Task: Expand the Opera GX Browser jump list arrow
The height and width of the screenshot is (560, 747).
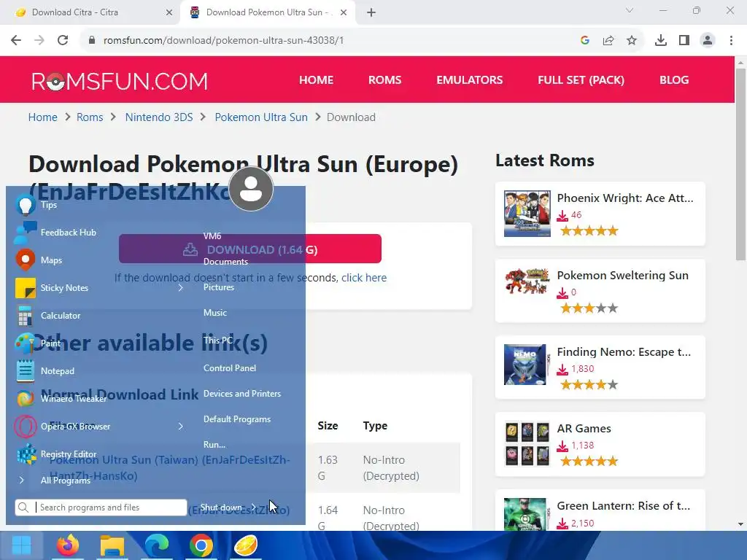Action: click(181, 426)
